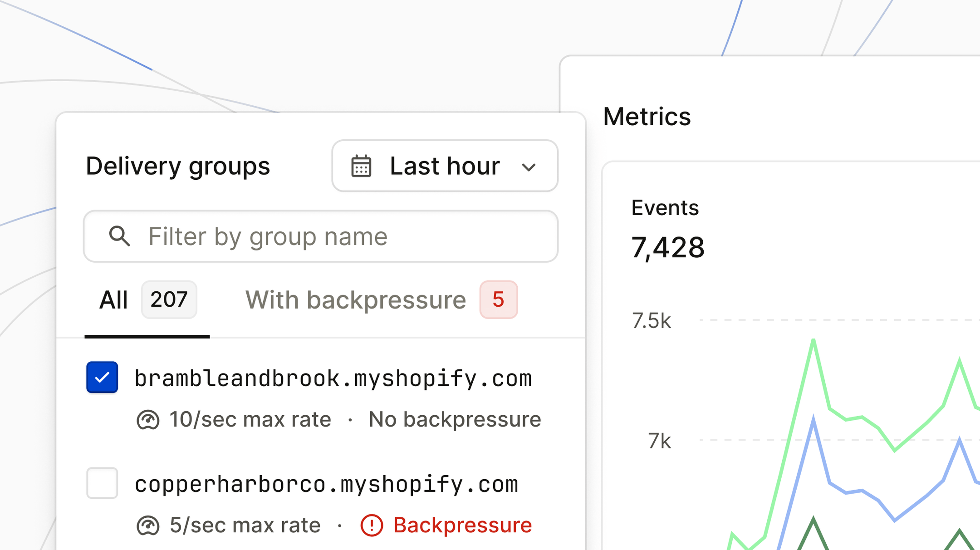Click the magnifier search icon
Viewport: 980px width, 550px height.
click(119, 236)
